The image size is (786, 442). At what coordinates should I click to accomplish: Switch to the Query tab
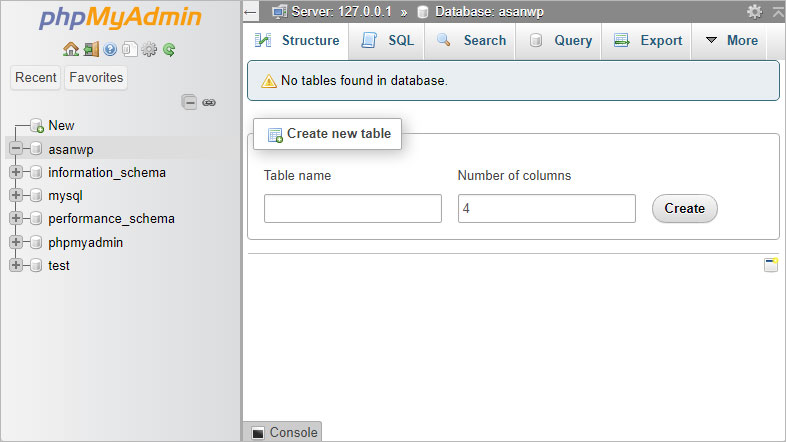(560, 41)
